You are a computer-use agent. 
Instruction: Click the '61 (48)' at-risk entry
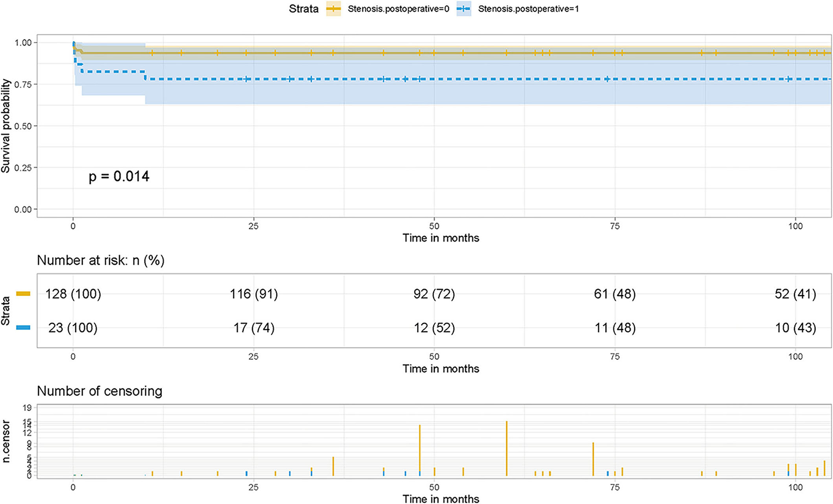615,294
